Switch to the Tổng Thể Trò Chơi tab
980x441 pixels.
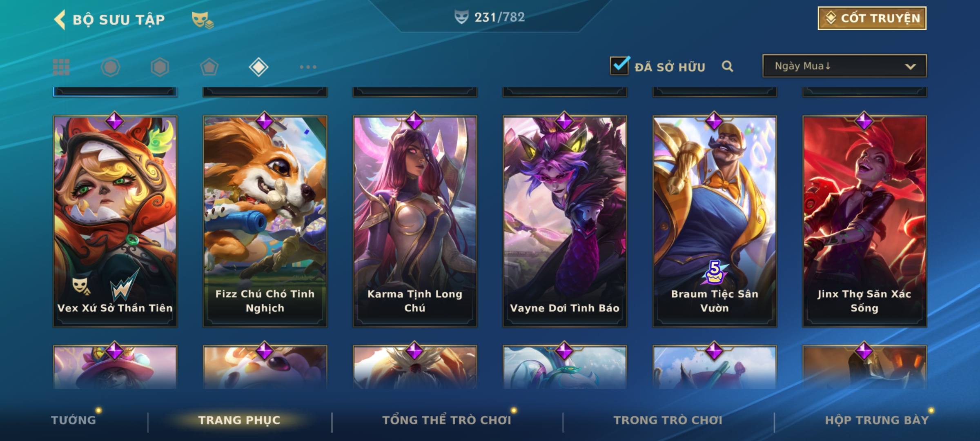tap(447, 420)
